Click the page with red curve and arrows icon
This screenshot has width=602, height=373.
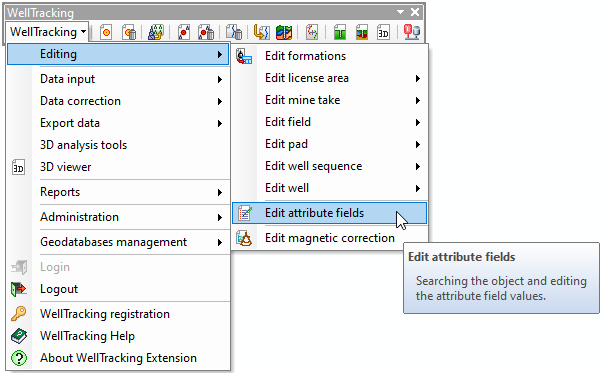312,32
